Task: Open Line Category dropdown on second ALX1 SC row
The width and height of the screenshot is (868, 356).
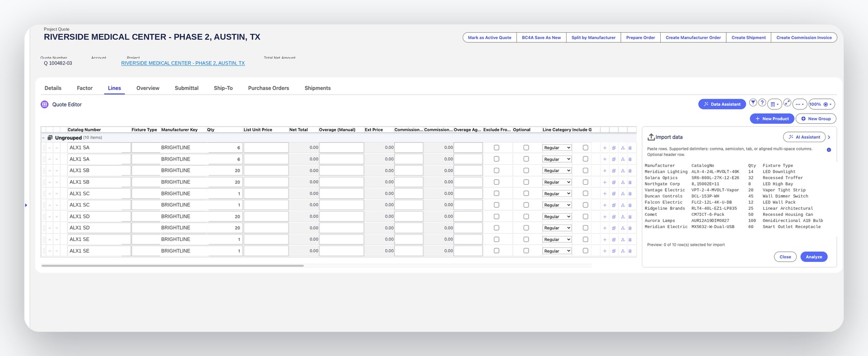Action: click(557, 205)
